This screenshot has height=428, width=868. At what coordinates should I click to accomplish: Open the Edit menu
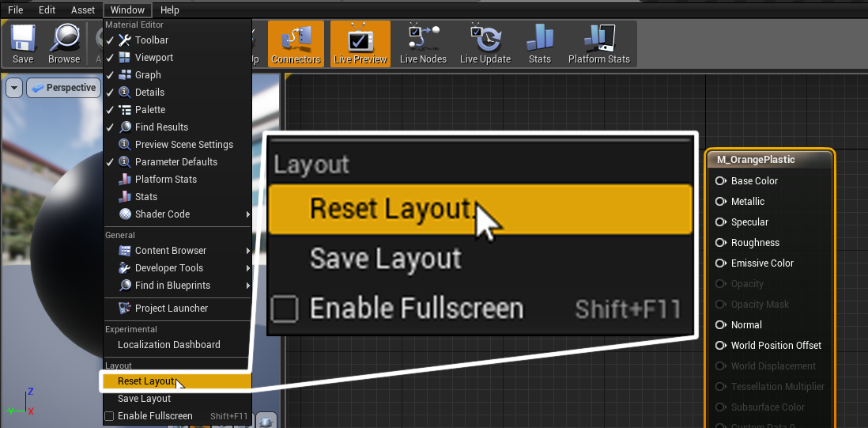pos(47,10)
